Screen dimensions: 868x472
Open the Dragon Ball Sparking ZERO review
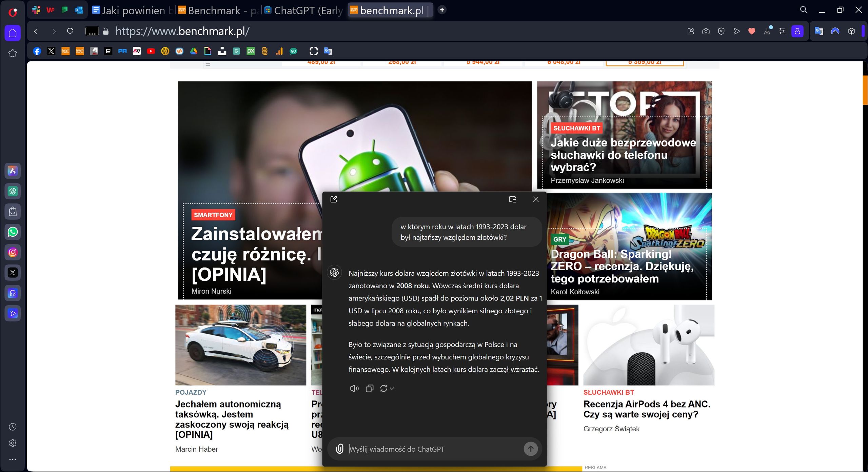click(622, 267)
